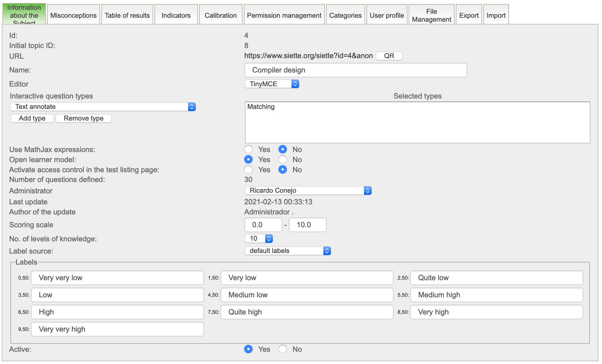Set Open learner model to No
The height and width of the screenshot is (364, 602).
pos(283,159)
